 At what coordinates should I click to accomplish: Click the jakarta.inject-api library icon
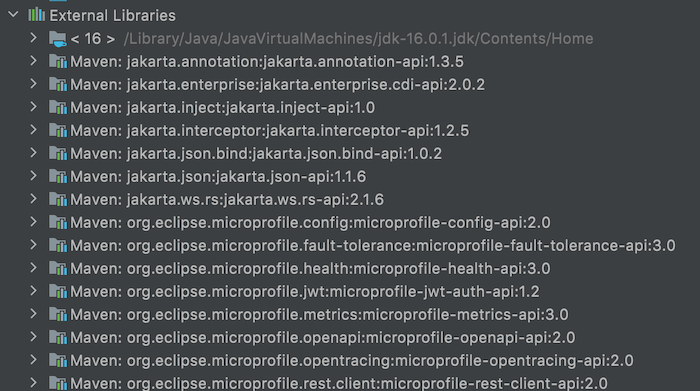(58, 108)
